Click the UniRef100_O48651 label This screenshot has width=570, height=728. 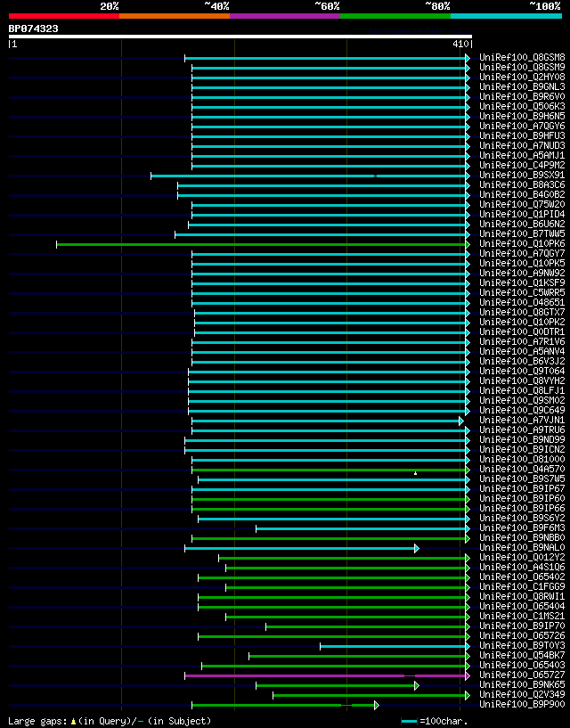click(522, 302)
